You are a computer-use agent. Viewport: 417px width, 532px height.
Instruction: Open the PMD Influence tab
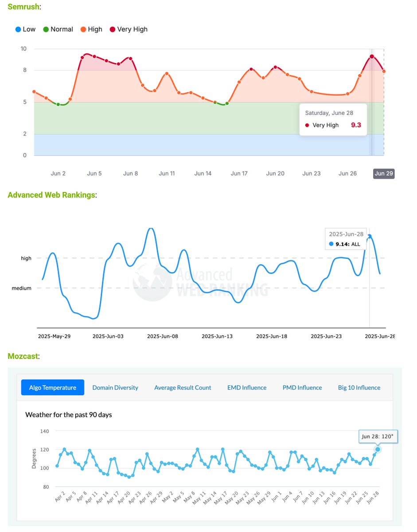302,387
